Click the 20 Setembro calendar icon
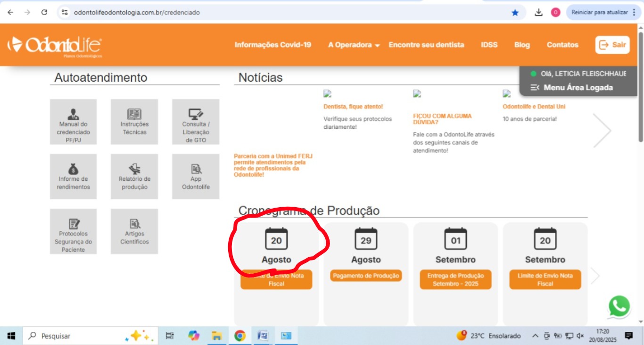Image resolution: width=644 pixels, height=345 pixels. 545,239
